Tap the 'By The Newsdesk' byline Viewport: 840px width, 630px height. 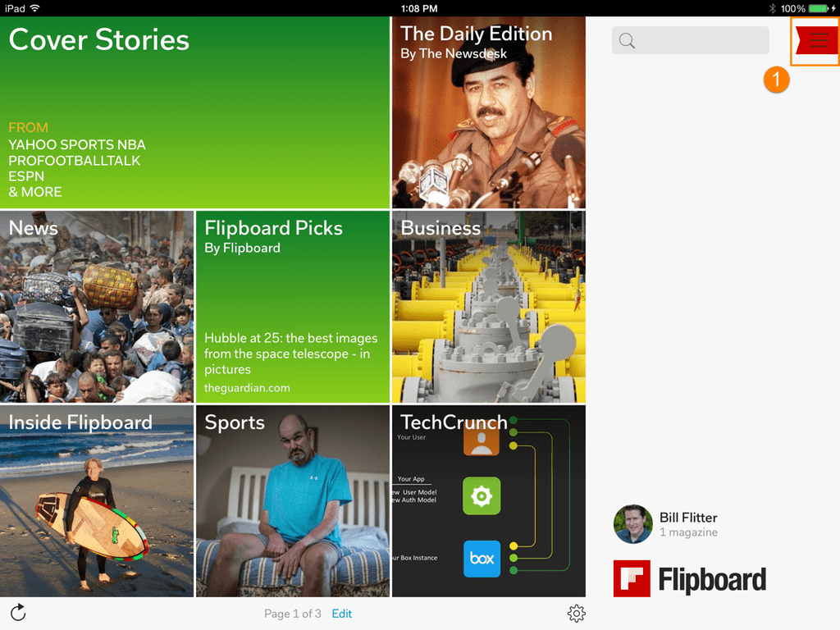(453, 53)
